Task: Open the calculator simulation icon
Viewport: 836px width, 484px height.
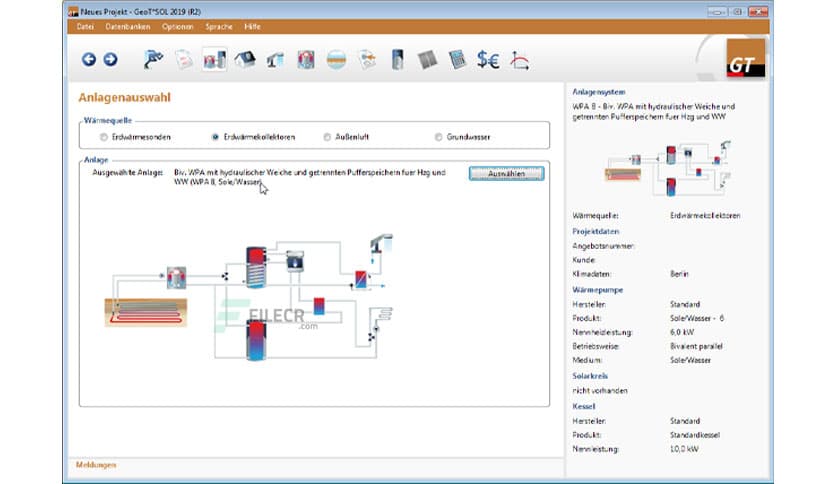Action: coord(457,60)
